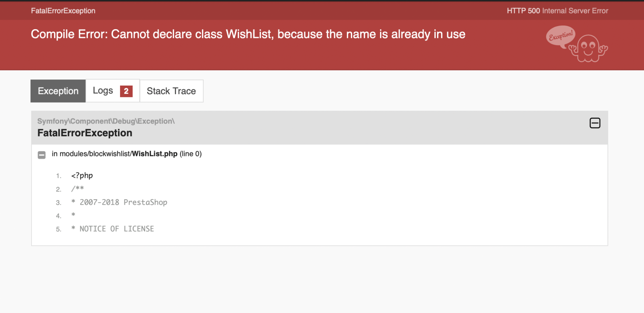The width and height of the screenshot is (644, 313).
Task: Click the FatalErrorException class heading
Action: (85, 133)
